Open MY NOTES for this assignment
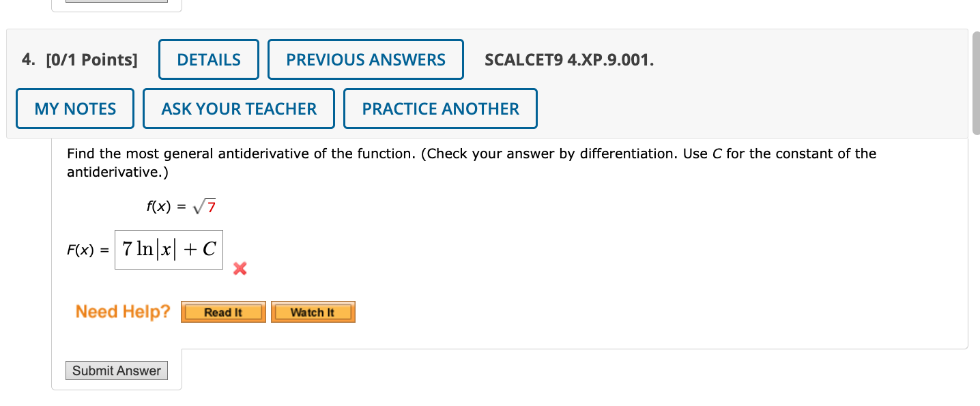The width and height of the screenshot is (980, 406). (x=74, y=108)
